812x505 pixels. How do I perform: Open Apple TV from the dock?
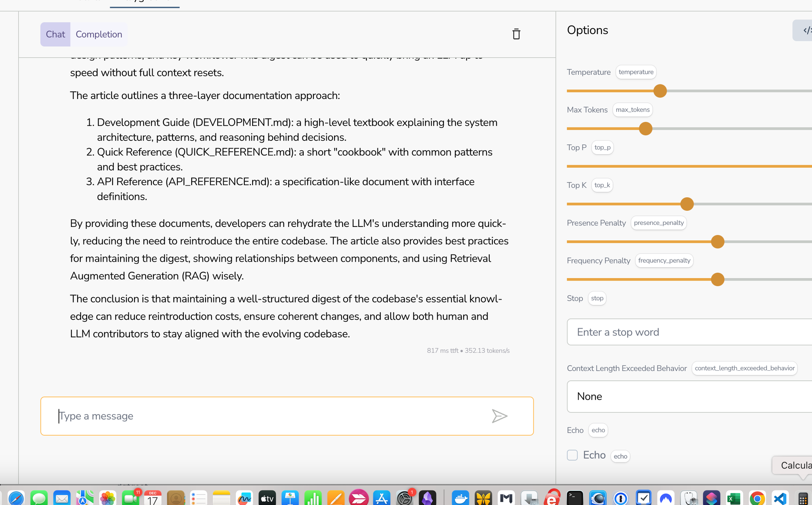point(267,498)
